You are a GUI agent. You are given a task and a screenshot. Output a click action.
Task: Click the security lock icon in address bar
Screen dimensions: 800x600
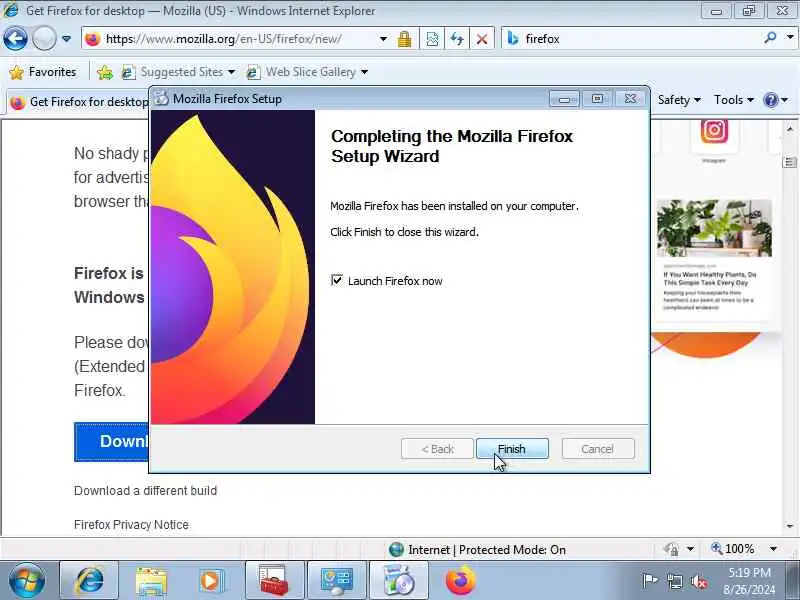[405, 39]
